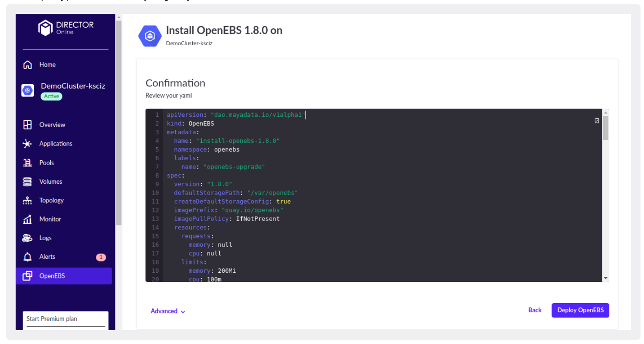Click the Applications icon in sidebar
The height and width of the screenshot is (344, 644).
[27, 144]
